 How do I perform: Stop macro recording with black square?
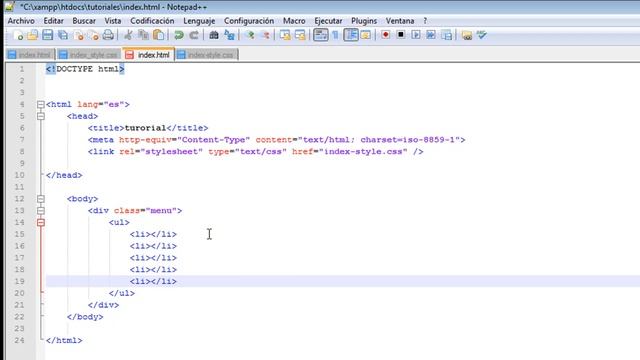pyautogui.click(x=401, y=36)
